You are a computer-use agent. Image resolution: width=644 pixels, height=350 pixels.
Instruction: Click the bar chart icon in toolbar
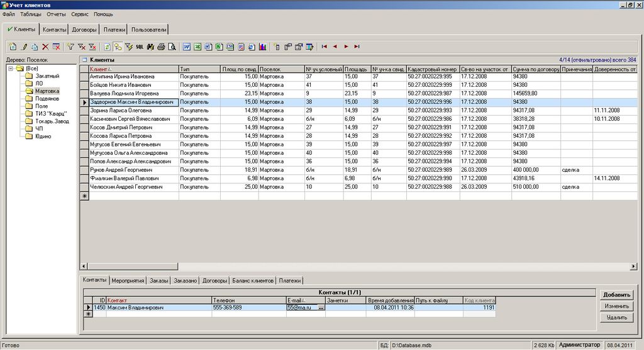pos(262,47)
